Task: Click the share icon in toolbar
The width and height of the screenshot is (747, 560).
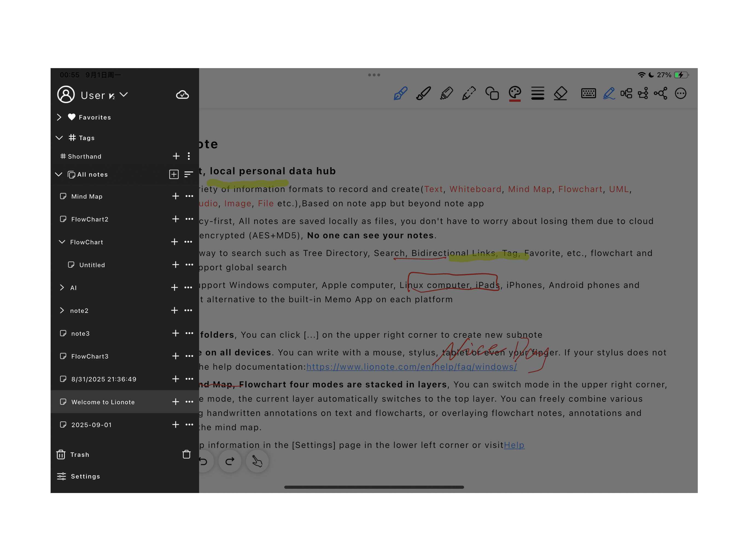Action: [661, 94]
